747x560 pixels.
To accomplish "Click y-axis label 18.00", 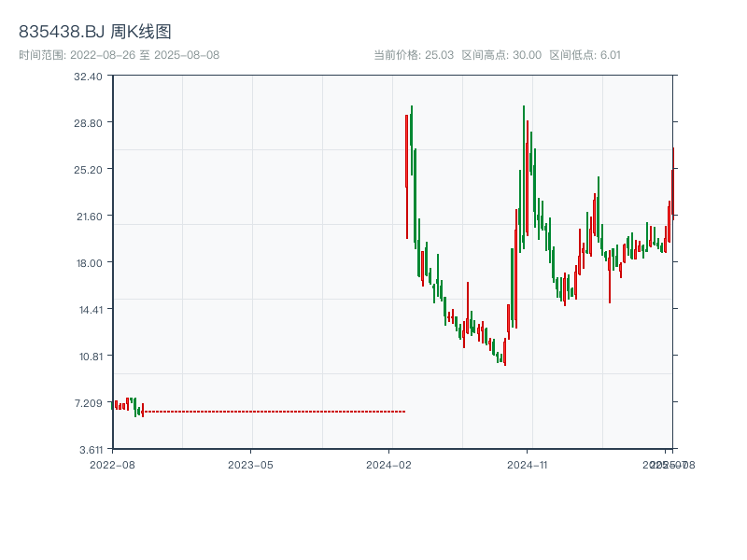I will tap(90, 263).
